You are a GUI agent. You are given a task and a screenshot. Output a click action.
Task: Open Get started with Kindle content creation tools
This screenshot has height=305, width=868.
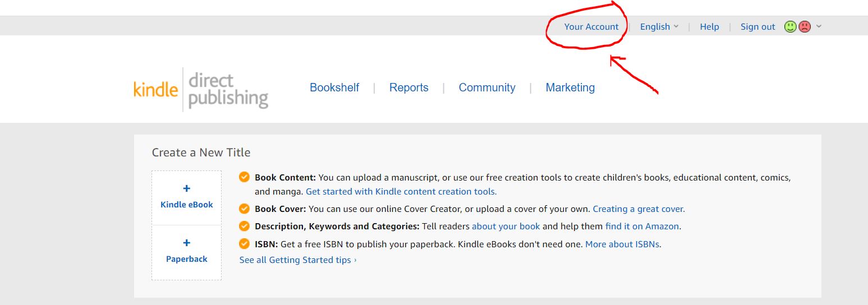[401, 191]
